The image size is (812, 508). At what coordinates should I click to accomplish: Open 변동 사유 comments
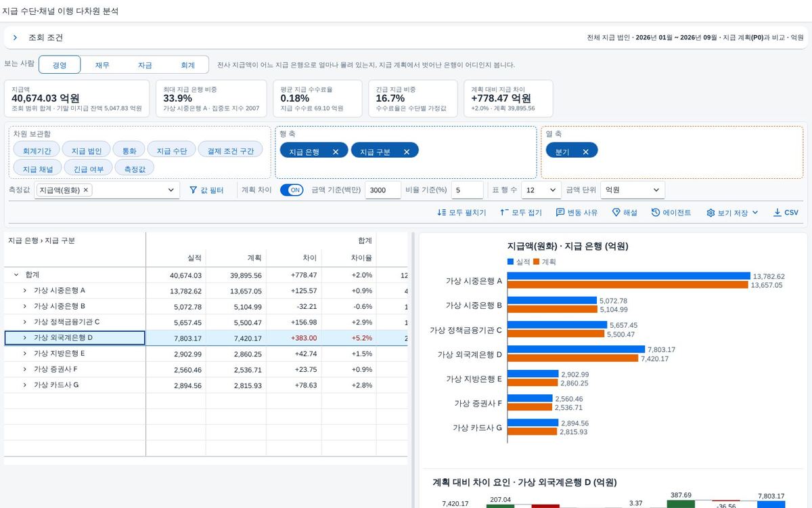[577, 213]
